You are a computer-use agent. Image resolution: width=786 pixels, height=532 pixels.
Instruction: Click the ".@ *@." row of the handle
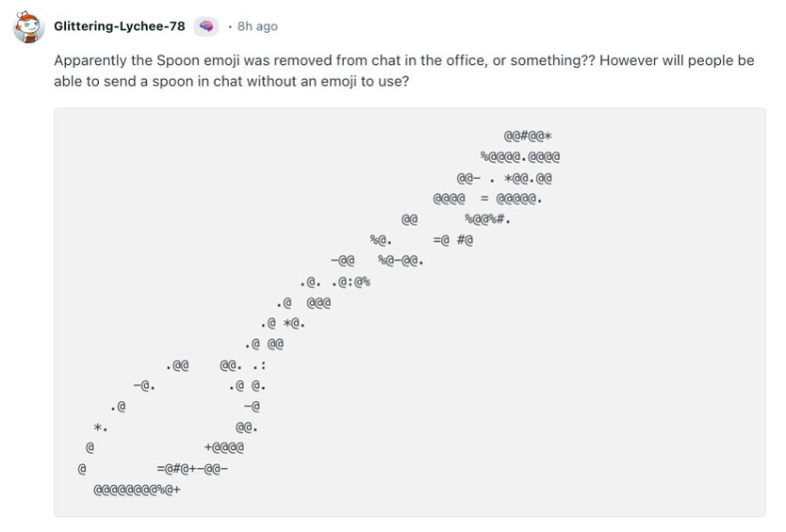pos(283,324)
